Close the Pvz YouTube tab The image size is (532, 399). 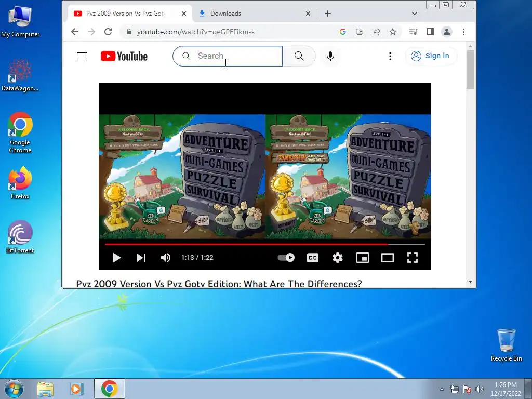tap(183, 14)
